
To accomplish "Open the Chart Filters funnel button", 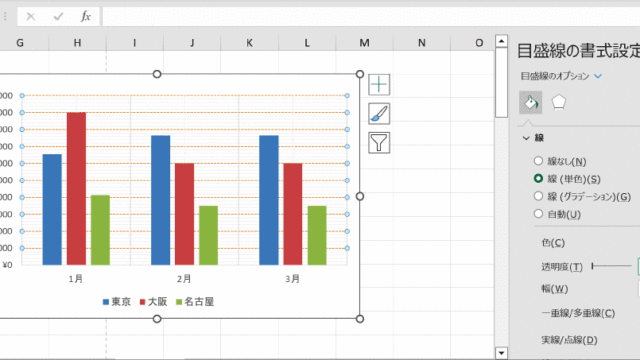I will point(379,142).
